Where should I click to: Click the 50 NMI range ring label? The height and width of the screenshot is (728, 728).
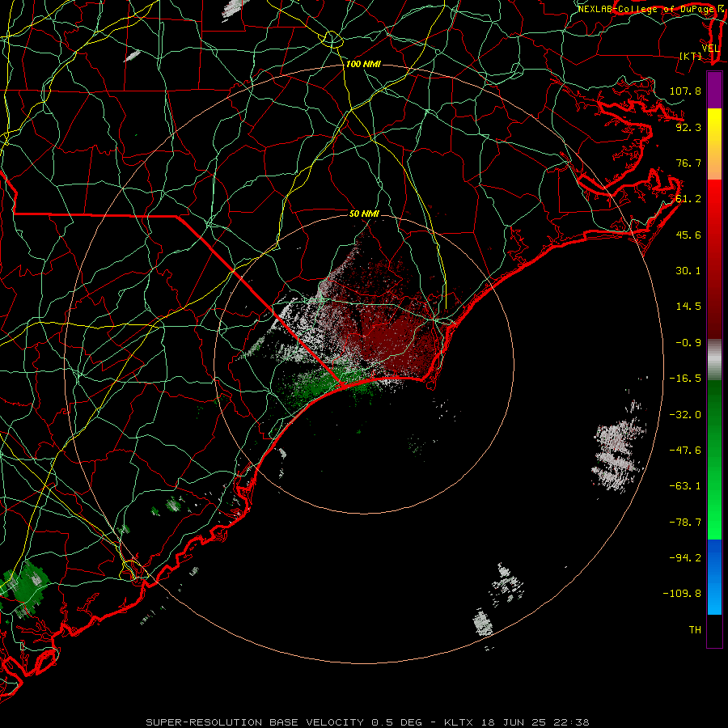(x=364, y=214)
